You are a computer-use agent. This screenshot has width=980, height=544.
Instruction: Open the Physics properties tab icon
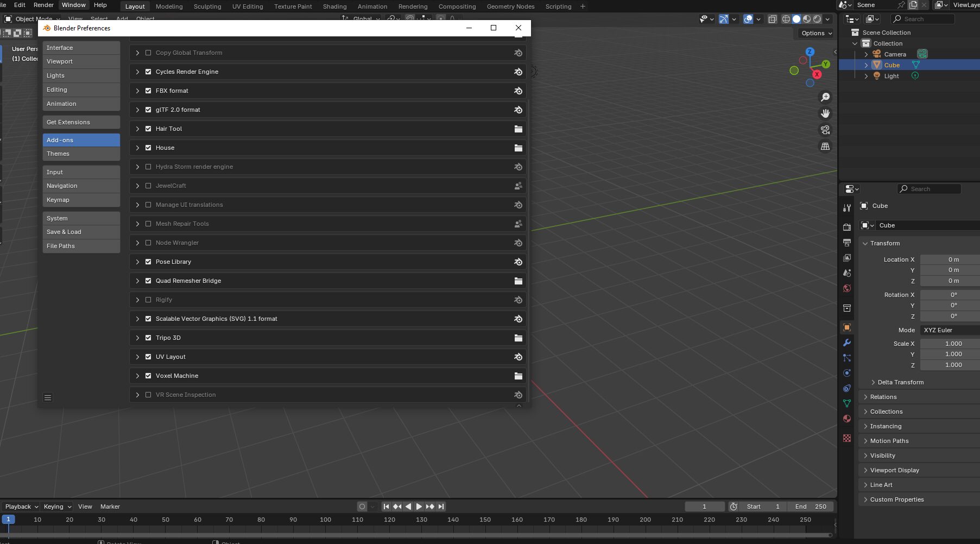[x=847, y=373]
